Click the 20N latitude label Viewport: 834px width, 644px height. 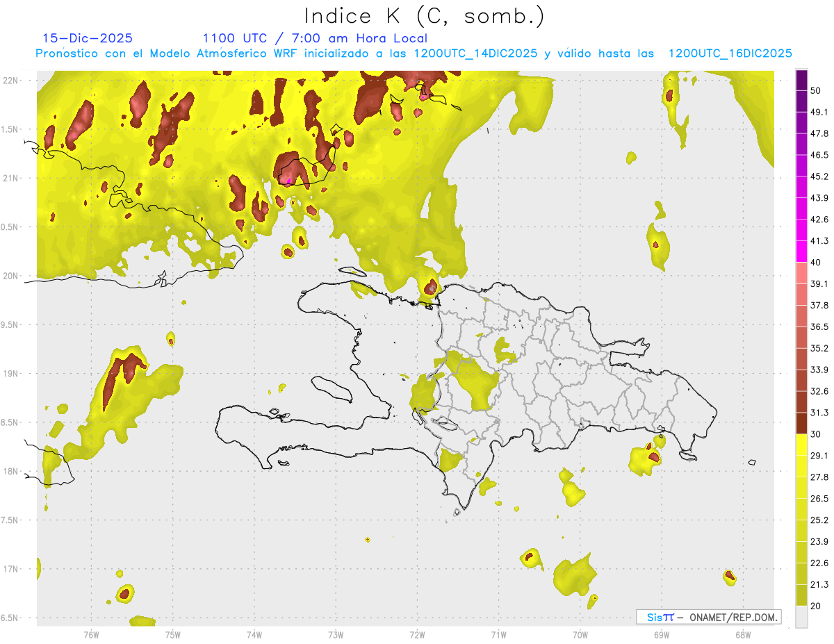point(12,276)
